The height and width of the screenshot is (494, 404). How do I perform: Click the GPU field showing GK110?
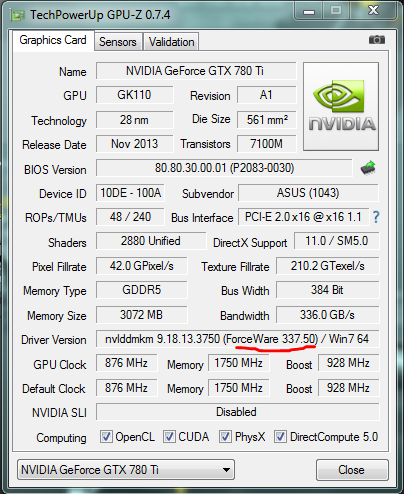click(x=135, y=95)
